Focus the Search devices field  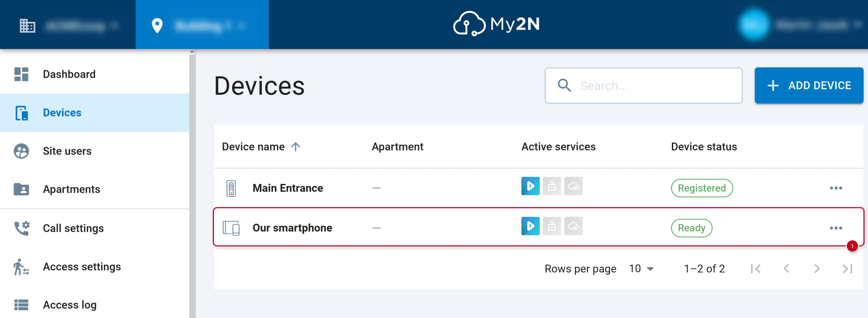click(643, 85)
